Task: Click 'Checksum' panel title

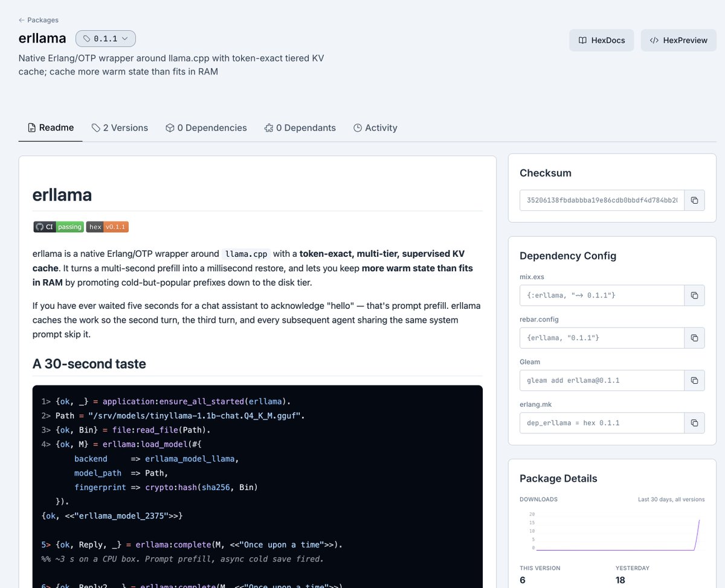Action: (546, 173)
